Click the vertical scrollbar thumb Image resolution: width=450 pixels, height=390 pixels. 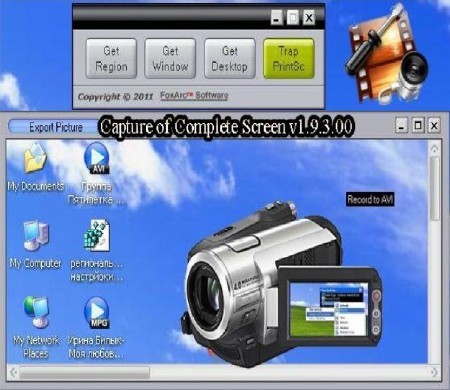pos(434,188)
